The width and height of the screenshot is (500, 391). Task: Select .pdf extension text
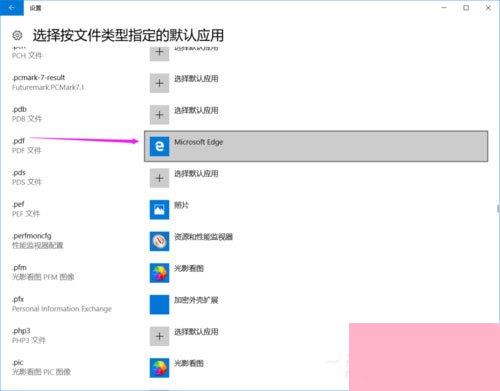coord(18,141)
